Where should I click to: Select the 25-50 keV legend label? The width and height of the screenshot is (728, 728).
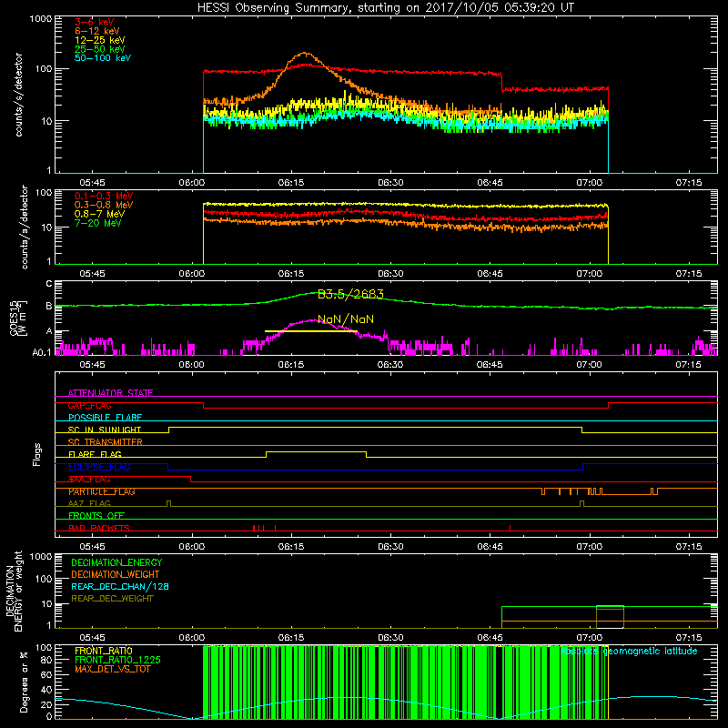(x=100, y=49)
